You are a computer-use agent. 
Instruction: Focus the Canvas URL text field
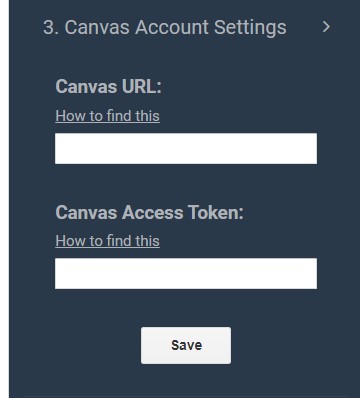[186, 148]
